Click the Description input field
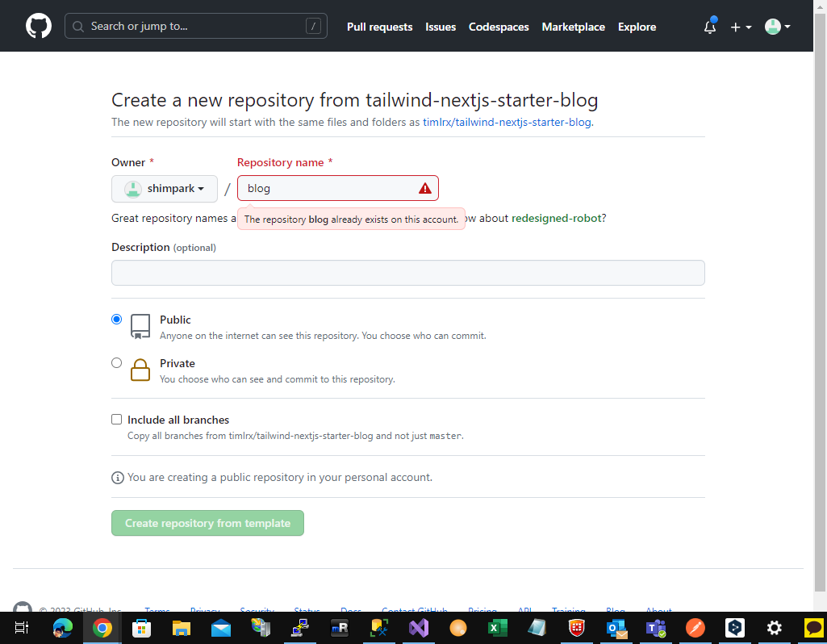The height and width of the screenshot is (644, 827). tap(407, 273)
